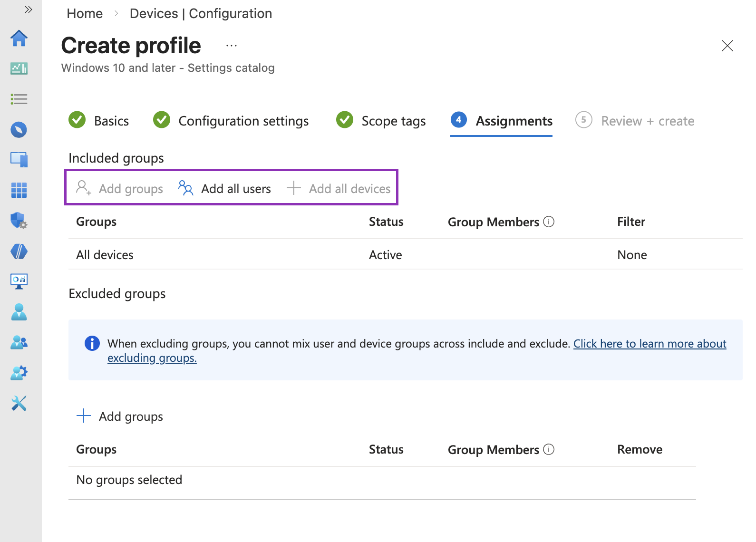Viewport: 756px width, 542px height.
Task: Go to Basics step
Action: 99,121
